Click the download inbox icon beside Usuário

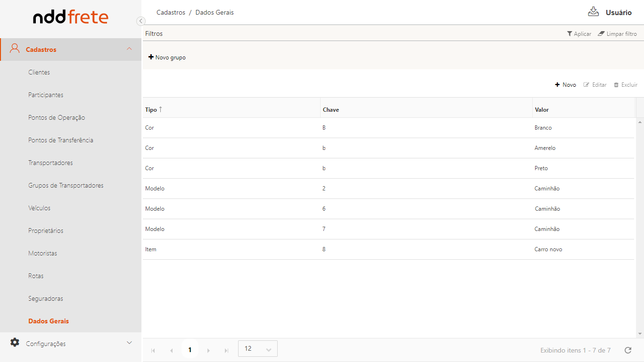[593, 12]
